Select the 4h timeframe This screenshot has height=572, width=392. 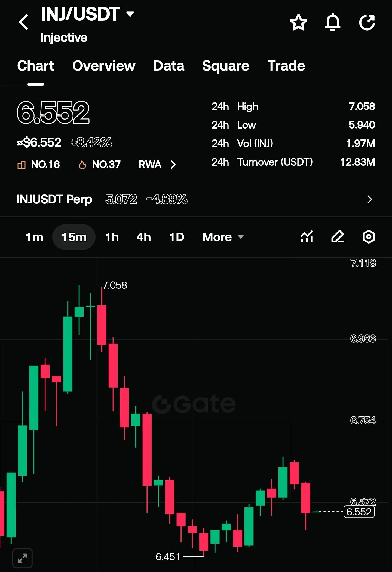pos(143,237)
